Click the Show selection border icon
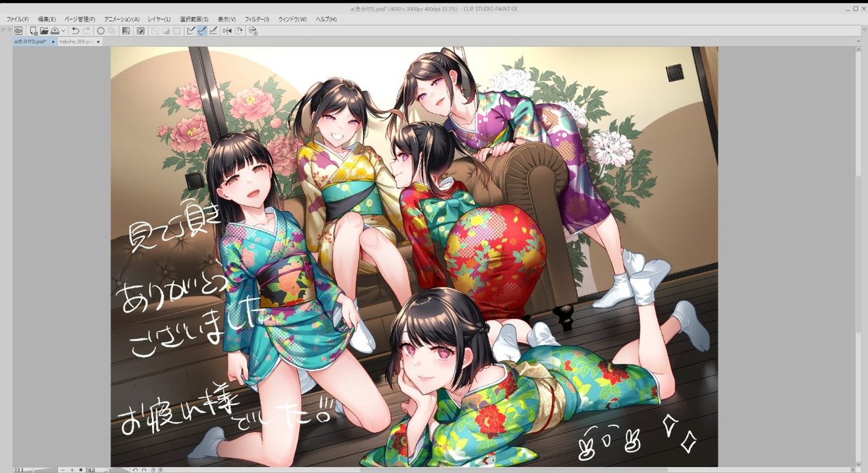Image resolution: width=868 pixels, height=473 pixels. [176, 31]
